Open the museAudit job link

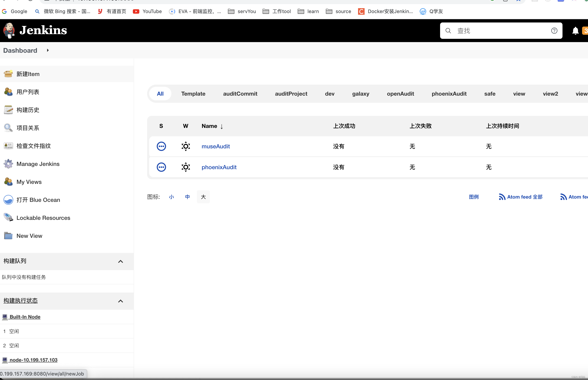(x=215, y=146)
